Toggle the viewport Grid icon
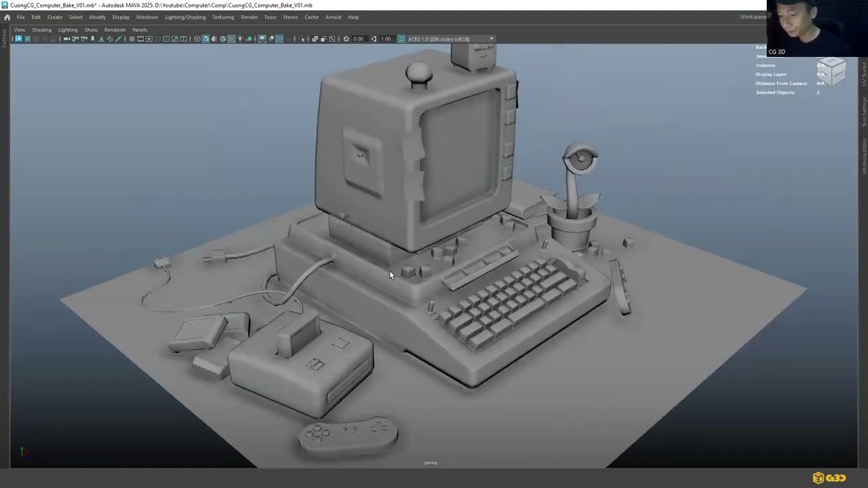 point(132,39)
